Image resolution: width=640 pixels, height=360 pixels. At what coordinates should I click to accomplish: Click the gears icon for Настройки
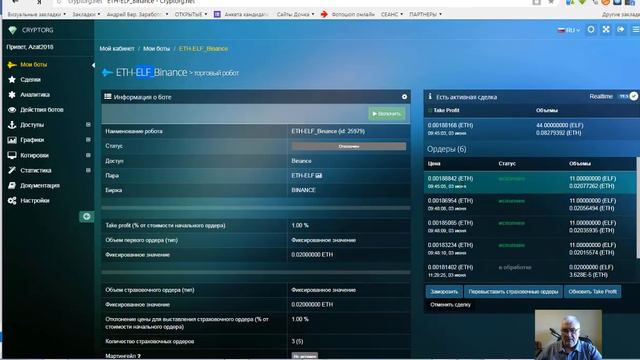[x=12, y=200]
